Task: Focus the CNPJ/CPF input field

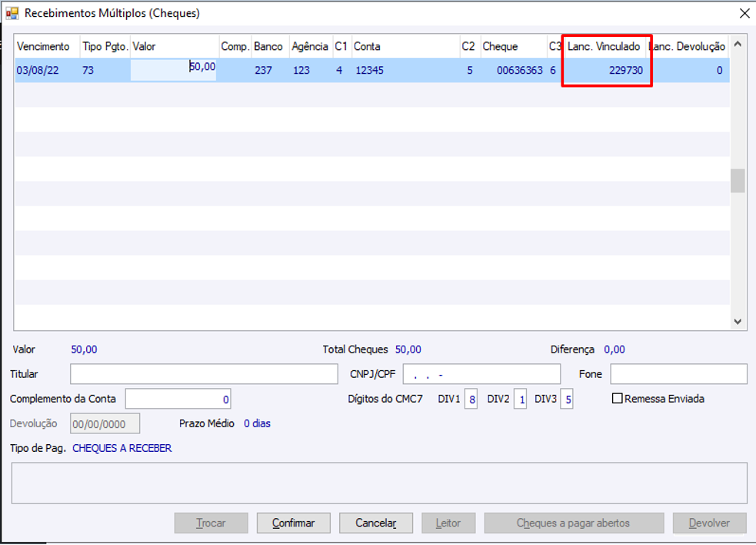Action: (481, 374)
